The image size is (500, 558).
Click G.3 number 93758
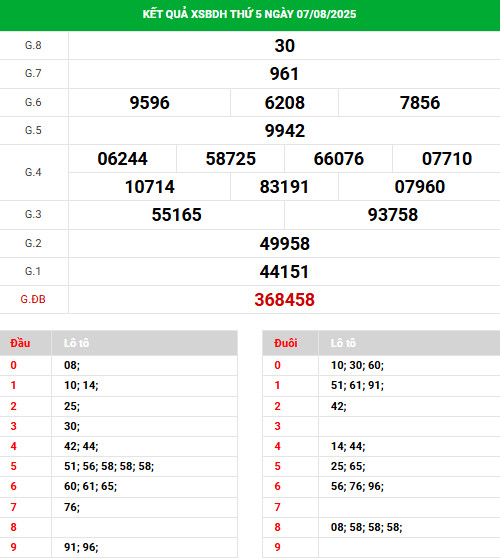(393, 215)
